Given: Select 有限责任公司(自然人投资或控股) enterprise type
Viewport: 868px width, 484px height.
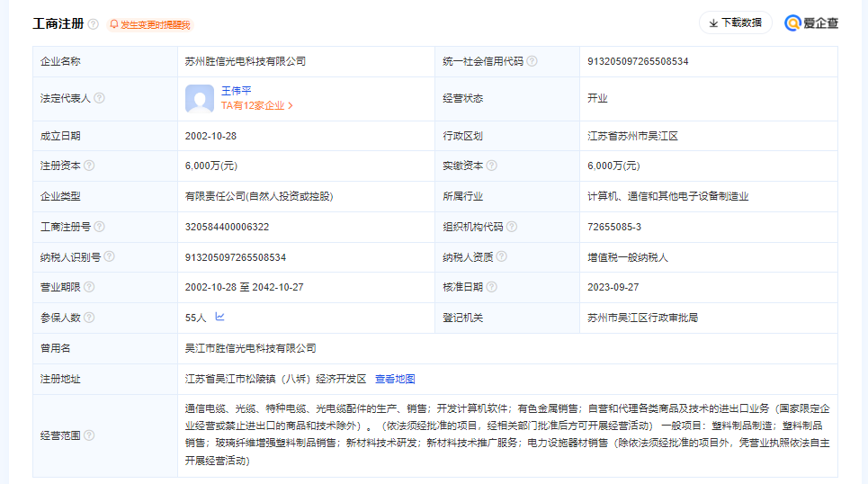Looking at the screenshot, I should (x=259, y=197).
